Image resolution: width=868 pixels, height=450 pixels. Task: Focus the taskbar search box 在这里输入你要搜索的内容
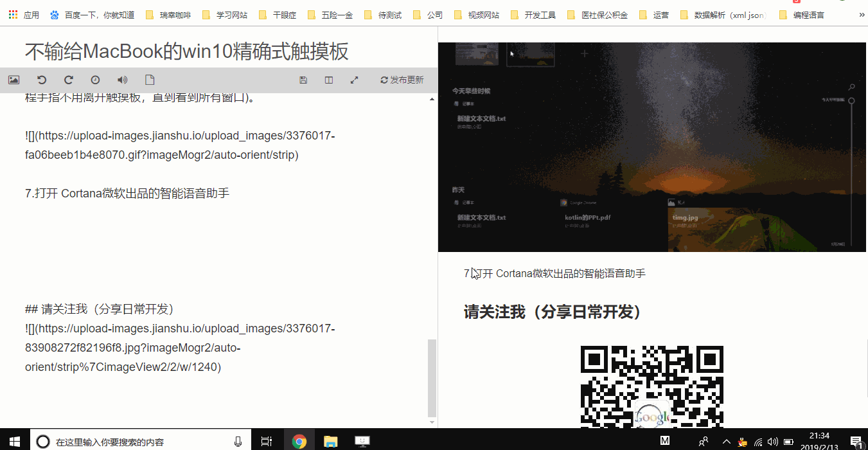(141, 441)
